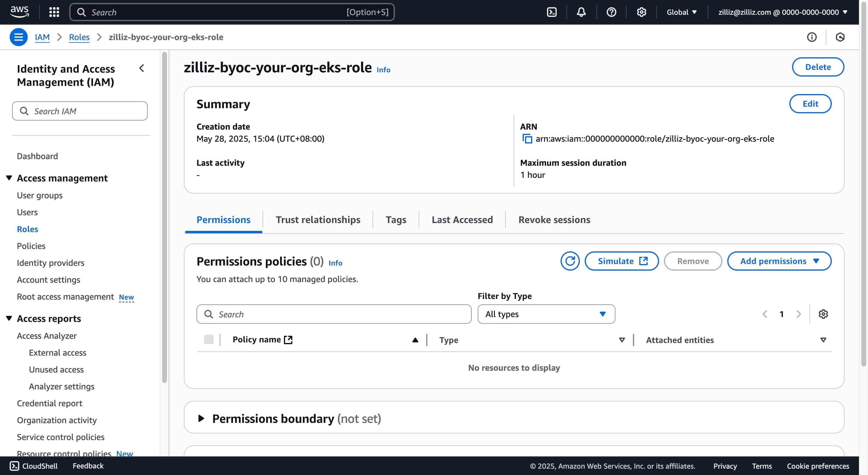Open notifications bell icon
Viewport: 868px width, 475px height.
581,12
